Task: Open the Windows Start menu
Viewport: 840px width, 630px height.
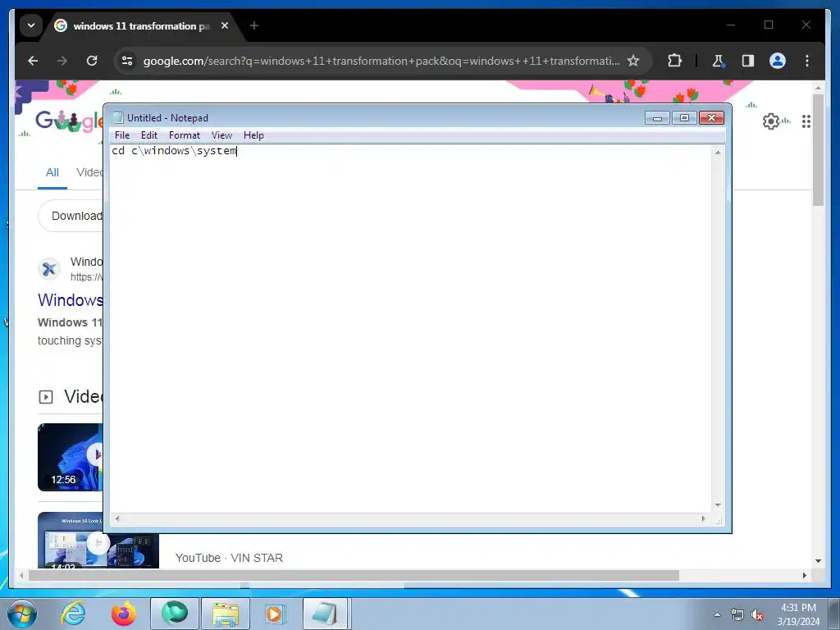Action: pyautogui.click(x=22, y=614)
